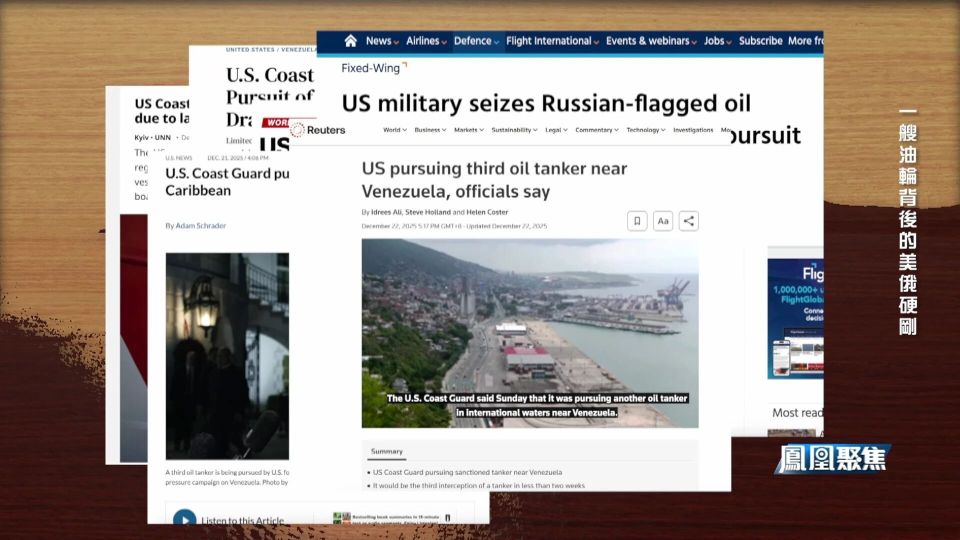Click the US military seizes Russian-flagged oil headline
960x540 pixels.
pos(546,103)
